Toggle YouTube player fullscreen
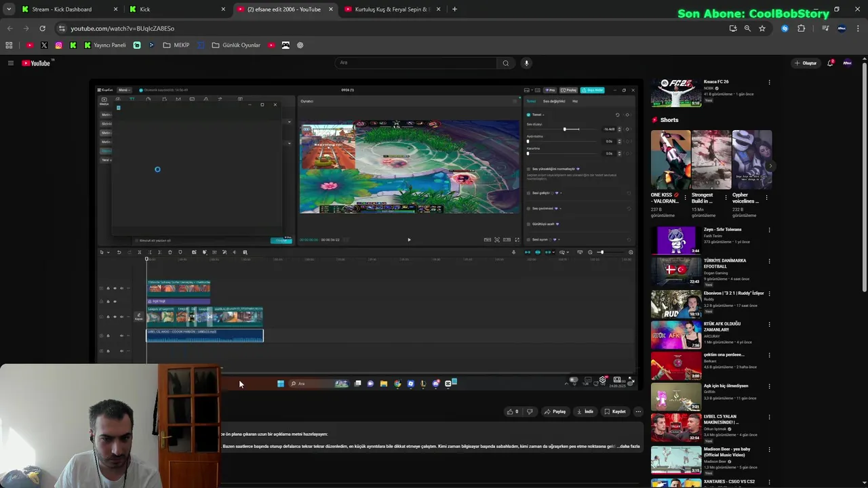This screenshot has height=488, width=868. click(631, 380)
